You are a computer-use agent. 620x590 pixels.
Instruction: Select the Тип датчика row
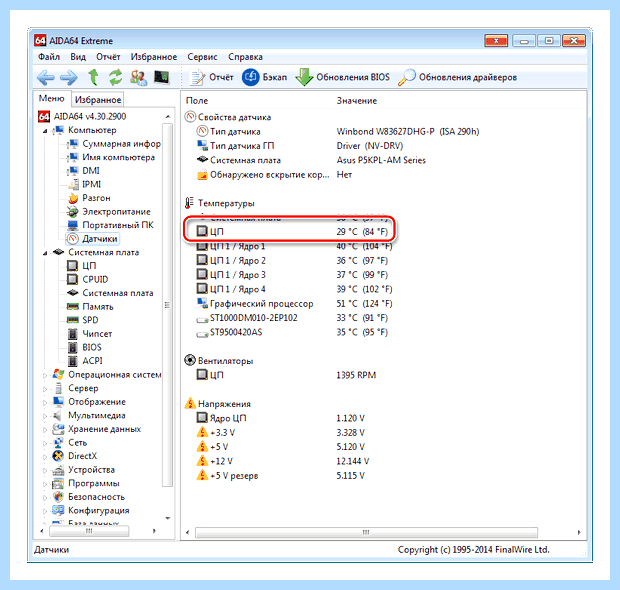pyautogui.click(x=338, y=132)
